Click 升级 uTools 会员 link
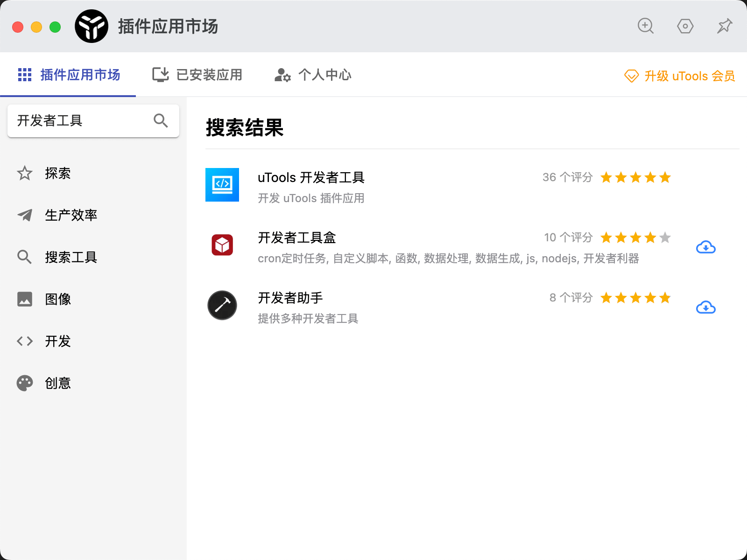 (680, 76)
